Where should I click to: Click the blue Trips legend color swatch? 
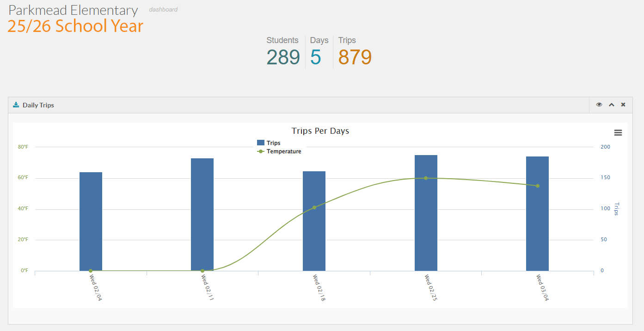(261, 143)
